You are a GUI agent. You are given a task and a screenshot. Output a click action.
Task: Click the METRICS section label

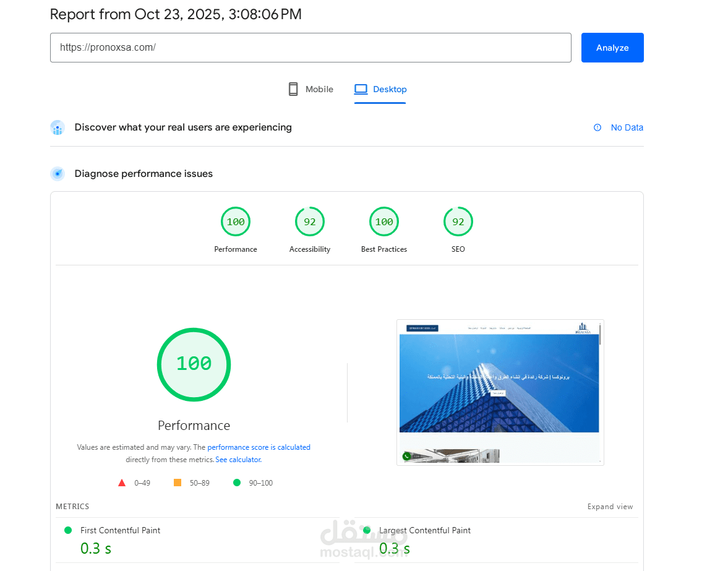click(x=72, y=507)
